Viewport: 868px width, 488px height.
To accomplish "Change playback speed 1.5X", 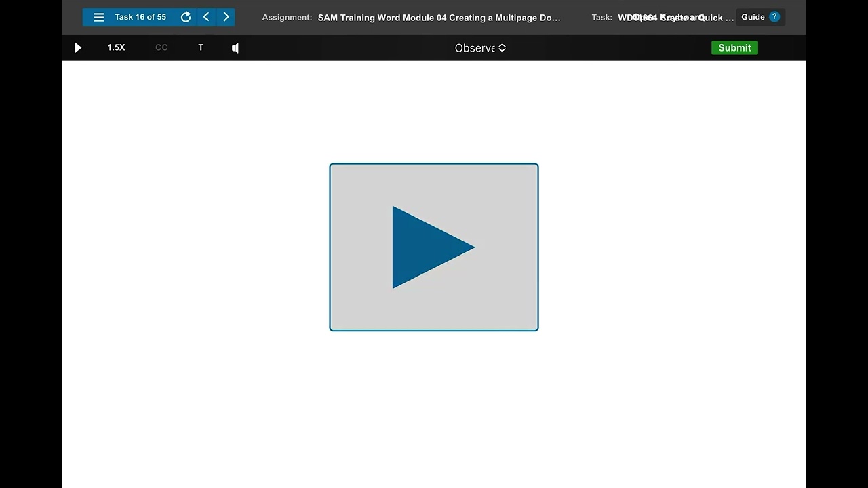I will (x=116, y=47).
